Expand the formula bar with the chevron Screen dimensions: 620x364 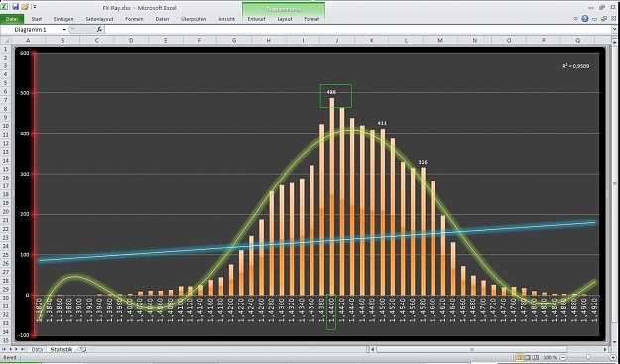[x=614, y=29]
